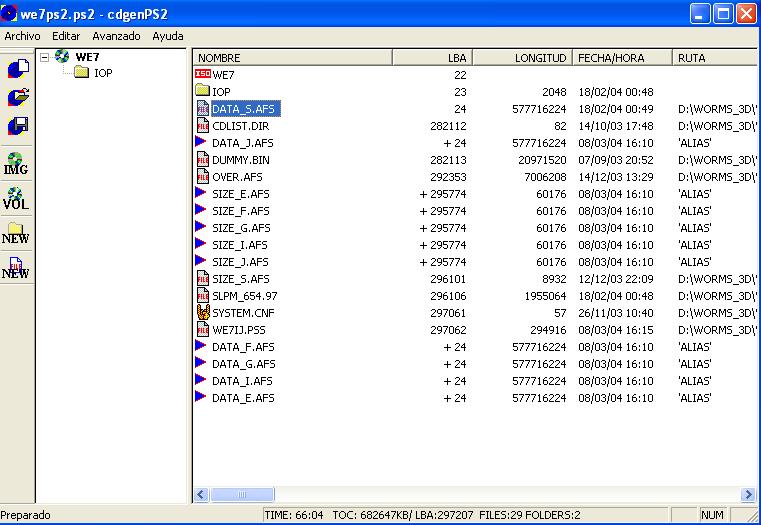Click the NEW file icon

[x=16, y=268]
